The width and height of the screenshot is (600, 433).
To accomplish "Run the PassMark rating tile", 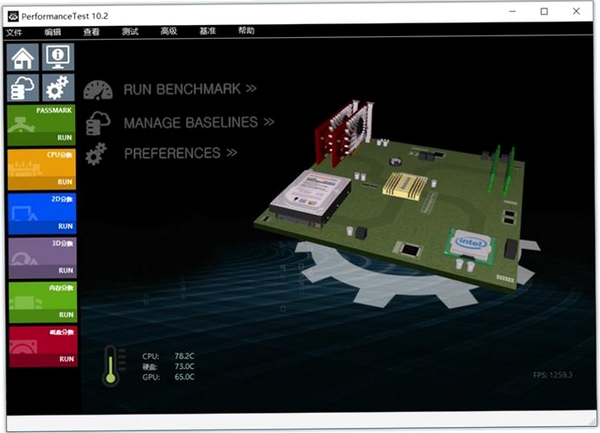I will tap(41, 125).
